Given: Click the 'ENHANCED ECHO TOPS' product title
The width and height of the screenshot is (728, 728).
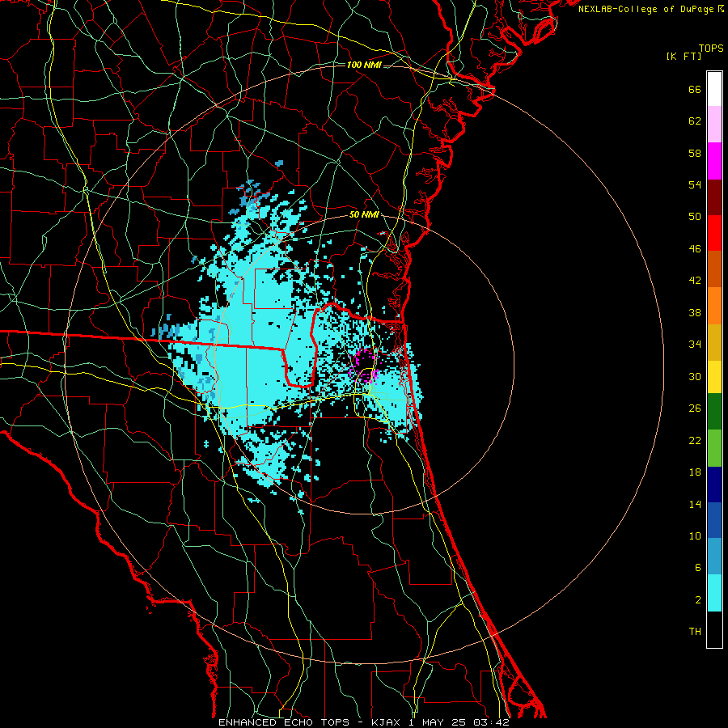Looking at the screenshot, I should [x=284, y=722].
